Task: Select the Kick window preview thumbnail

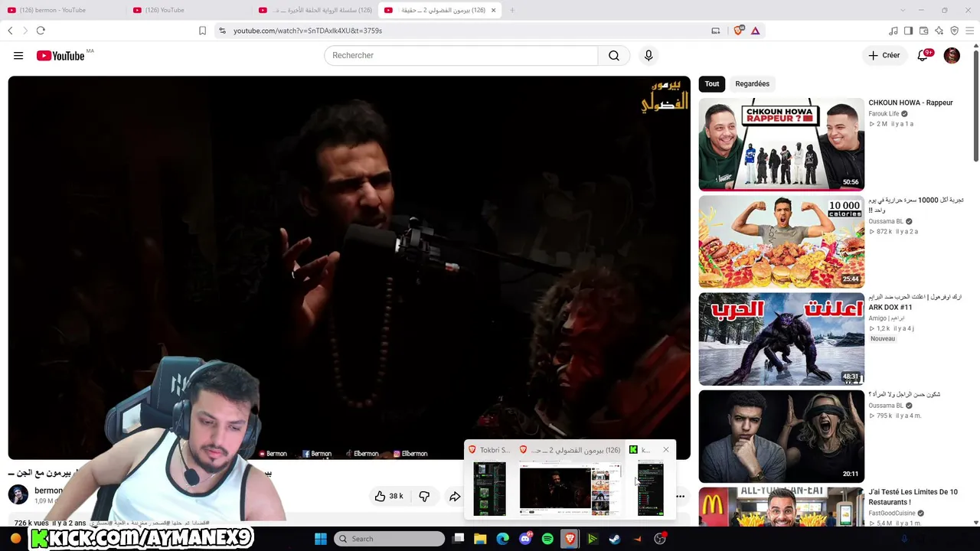Action: tap(651, 488)
